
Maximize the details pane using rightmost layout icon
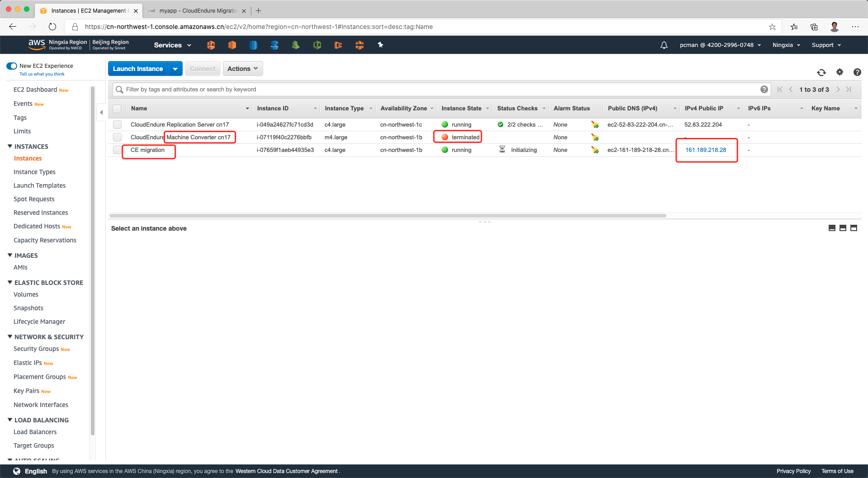coord(854,228)
